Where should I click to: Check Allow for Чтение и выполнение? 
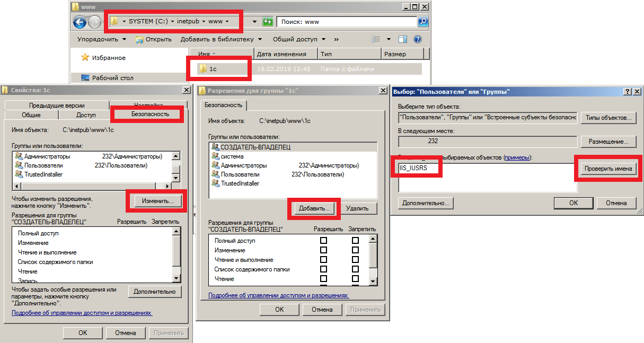[x=323, y=260]
